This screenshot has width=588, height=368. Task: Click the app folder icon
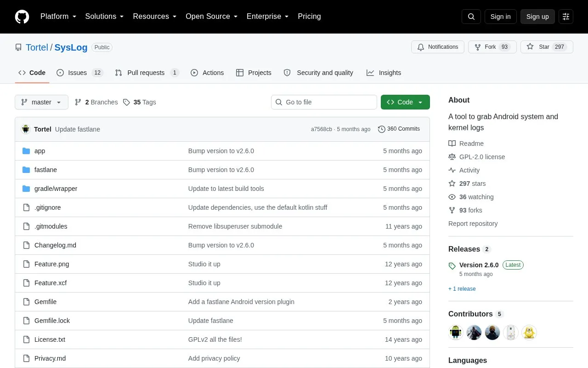[26, 151]
